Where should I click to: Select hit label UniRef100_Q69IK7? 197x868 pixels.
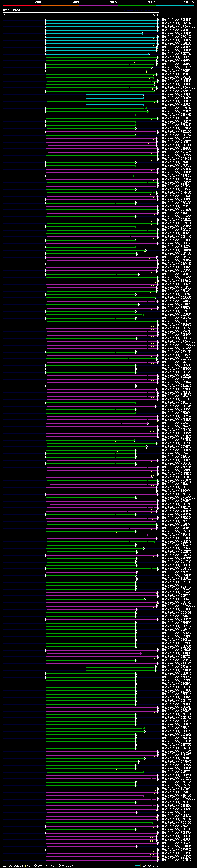click(177, 37)
